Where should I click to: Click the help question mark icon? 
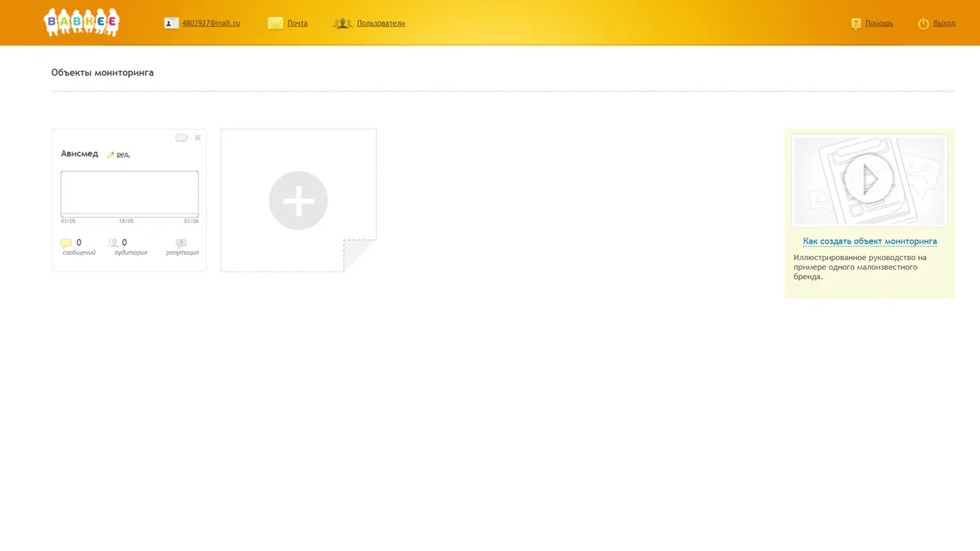856,24
